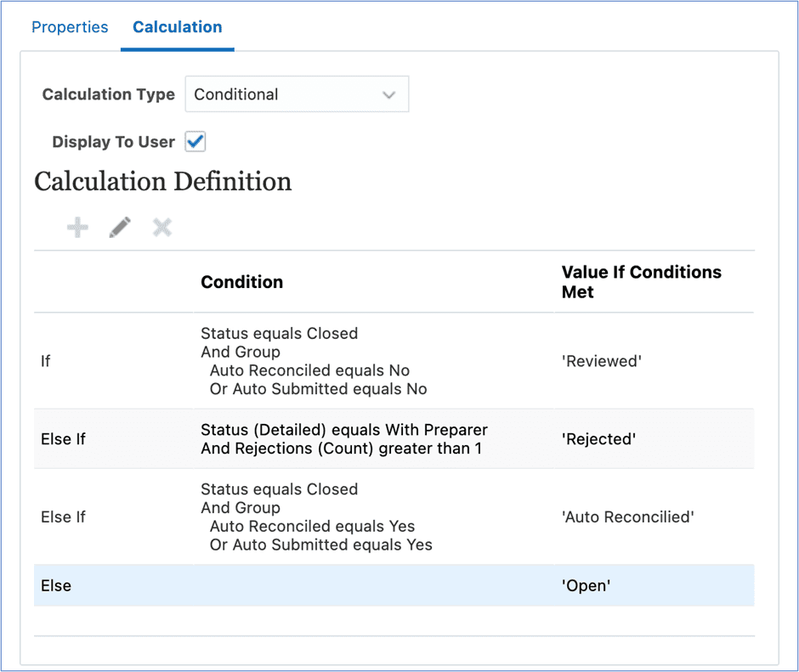Uncheck the Display To User checkbox
The height and width of the screenshot is (672, 799).
point(195,141)
